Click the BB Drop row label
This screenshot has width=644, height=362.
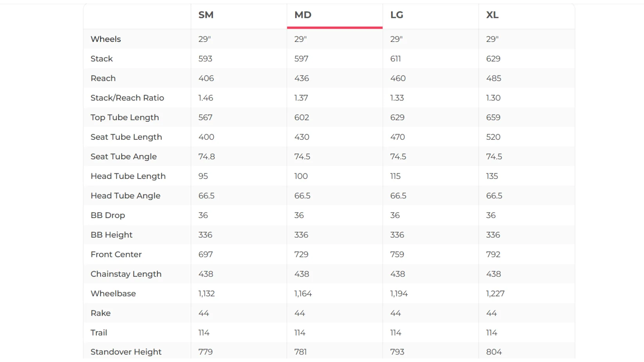tap(108, 215)
